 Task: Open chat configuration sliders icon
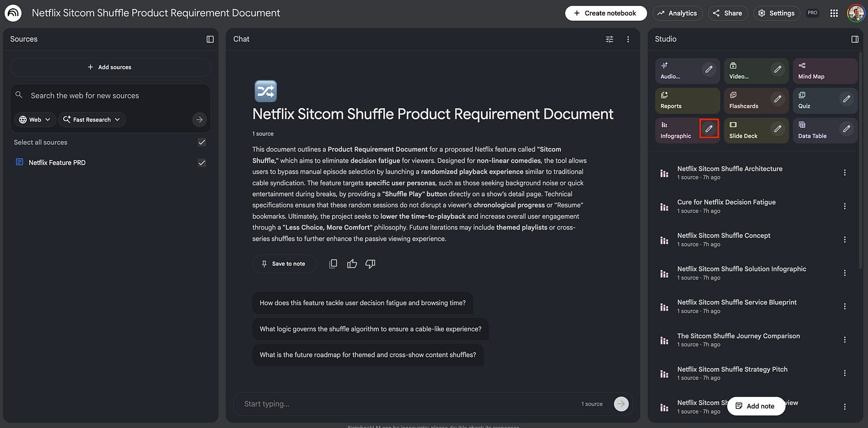tap(609, 39)
